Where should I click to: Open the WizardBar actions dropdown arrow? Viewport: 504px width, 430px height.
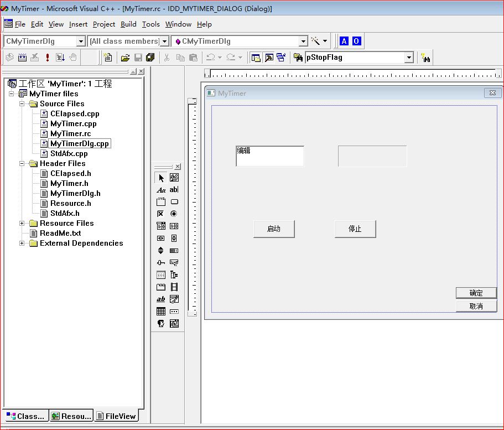pyautogui.click(x=325, y=41)
